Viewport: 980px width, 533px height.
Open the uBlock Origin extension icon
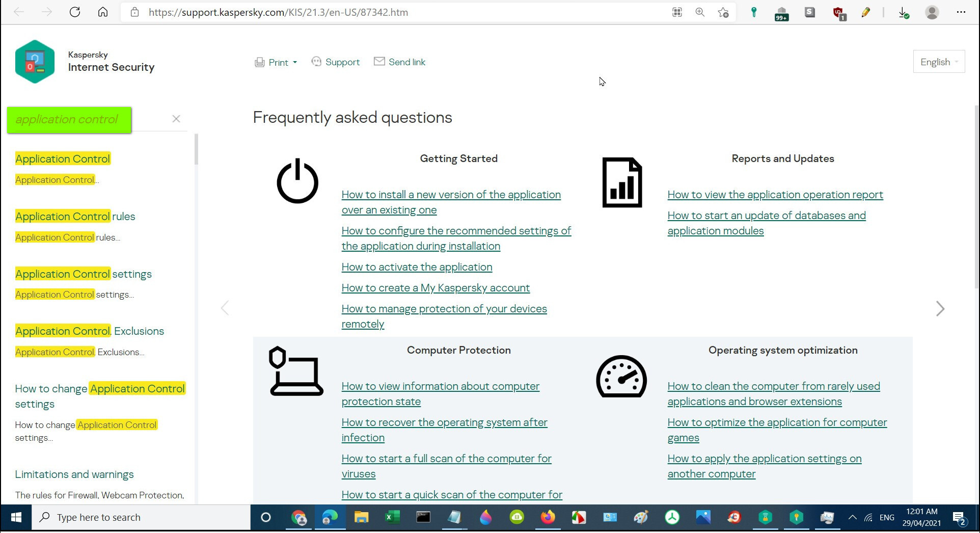click(838, 13)
